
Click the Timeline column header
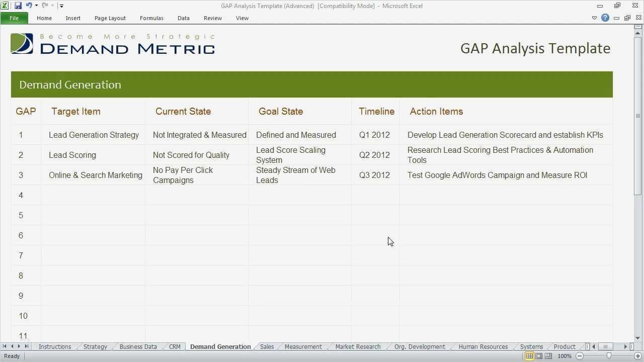(376, 112)
